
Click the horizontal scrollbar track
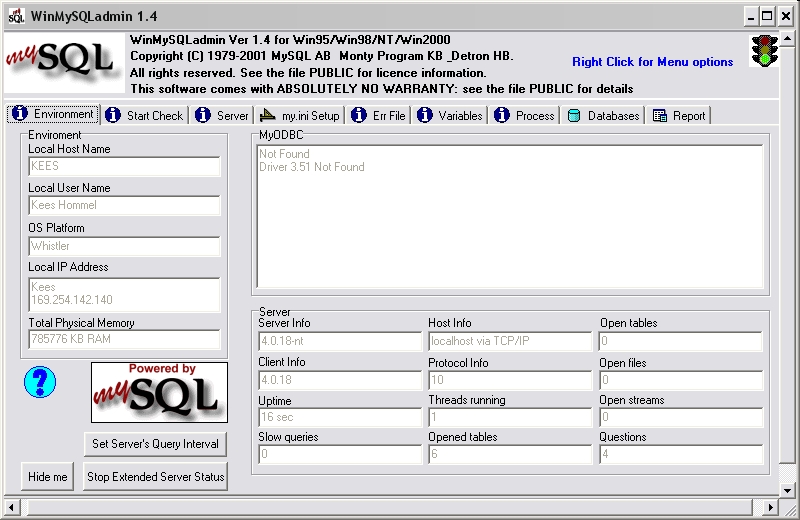click(391, 507)
